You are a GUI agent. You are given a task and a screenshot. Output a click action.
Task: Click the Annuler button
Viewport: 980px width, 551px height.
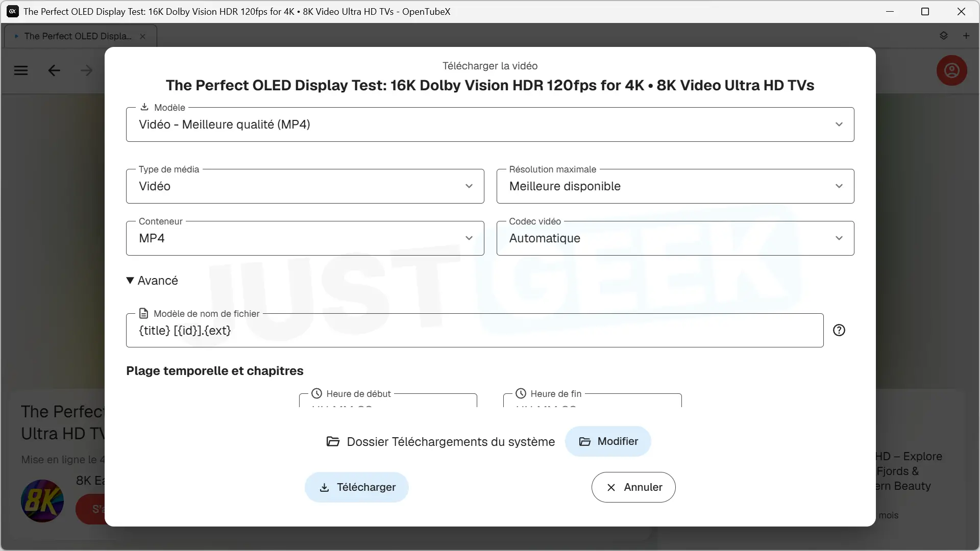pyautogui.click(x=633, y=487)
